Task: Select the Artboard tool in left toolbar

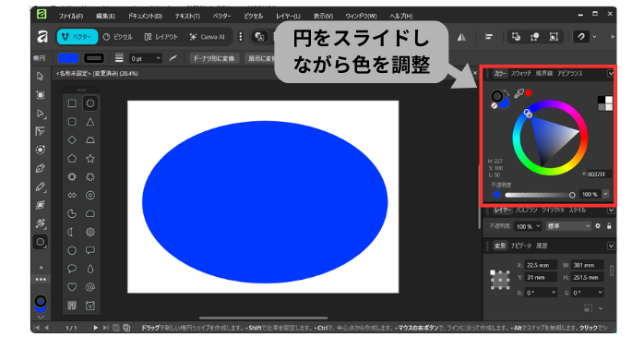Action: 41,95
